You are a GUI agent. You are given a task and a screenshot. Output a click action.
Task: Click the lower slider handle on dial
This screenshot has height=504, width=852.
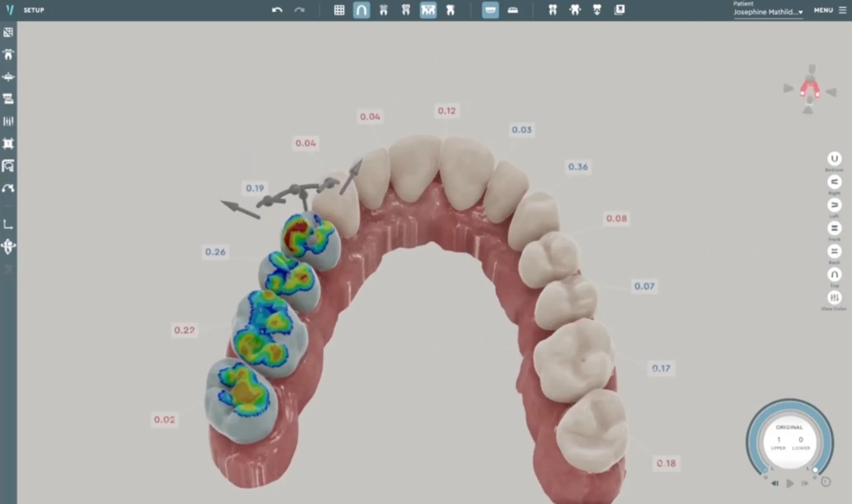(815, 470)
